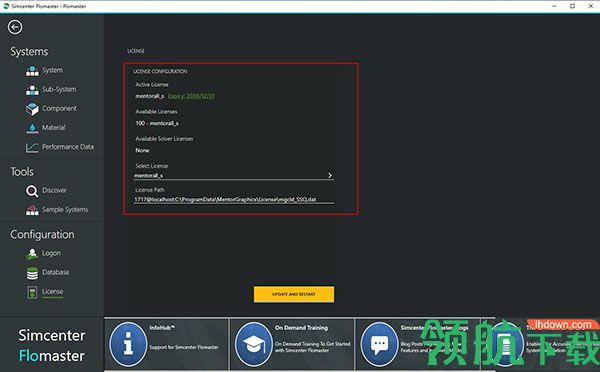
Task: Open the Performance Data chart icon
Action: pyautogui.click(x=32, y=147)
